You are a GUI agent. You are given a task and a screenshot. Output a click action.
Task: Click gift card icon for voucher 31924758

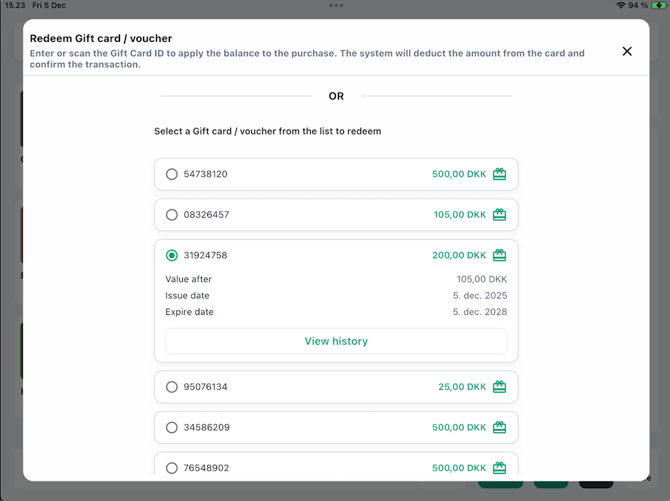click(x=499, y=256)
